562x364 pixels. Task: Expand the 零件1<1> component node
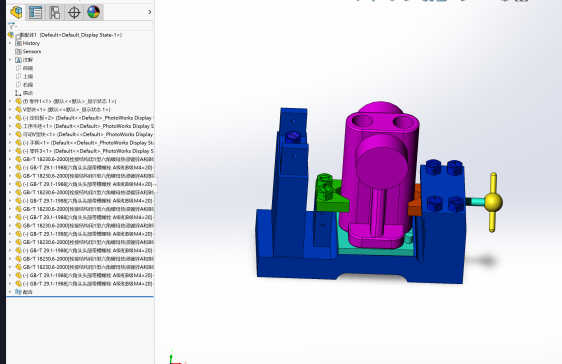click(10, 101)
